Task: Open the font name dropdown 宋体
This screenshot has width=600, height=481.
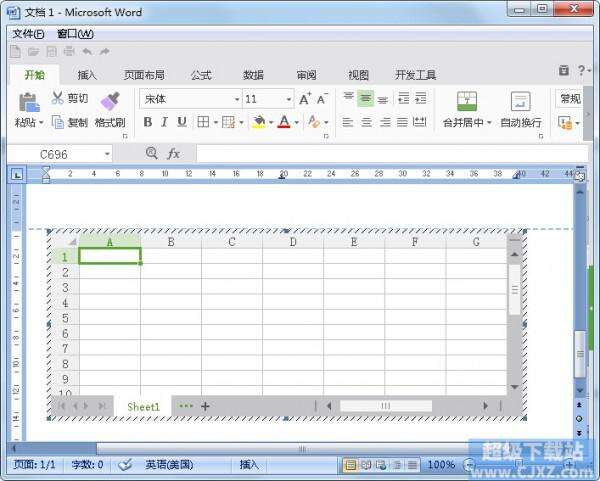Action: tap(237, 99)
